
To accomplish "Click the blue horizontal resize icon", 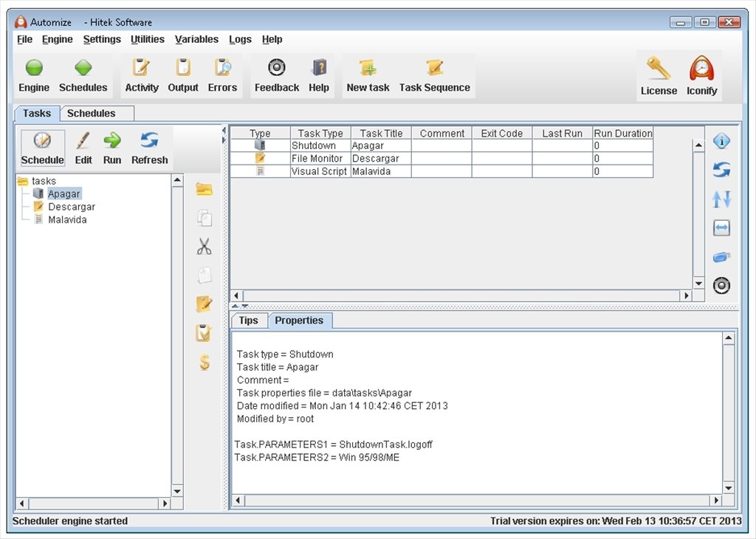I will click(x=721, y=227).
